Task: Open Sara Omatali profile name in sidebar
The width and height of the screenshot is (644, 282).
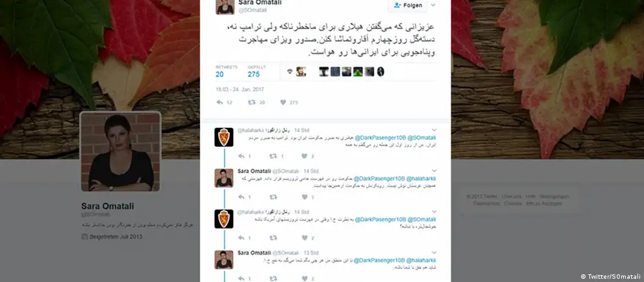Action: pos(107,206)
